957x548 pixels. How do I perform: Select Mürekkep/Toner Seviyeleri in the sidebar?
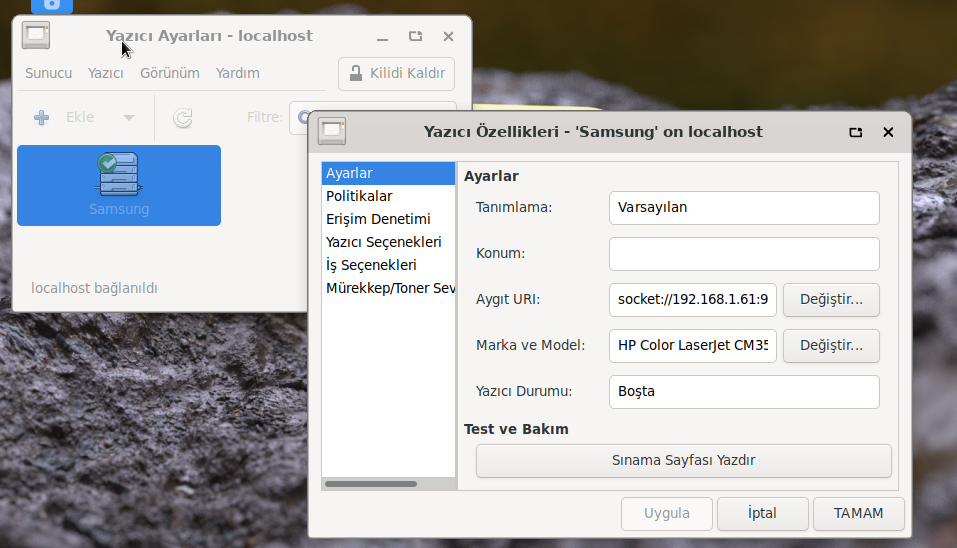click(388, 288)
